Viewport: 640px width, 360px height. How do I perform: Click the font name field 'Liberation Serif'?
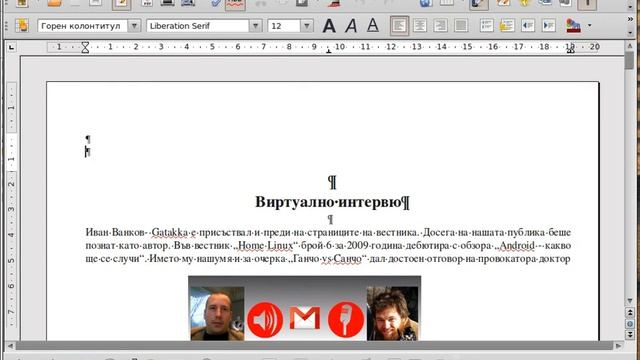coord(198,26)
